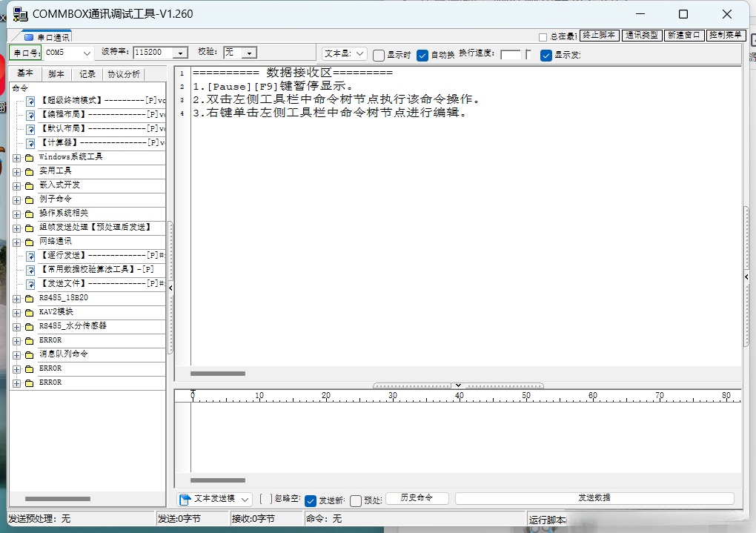Screen dimensions: 756x533
Task: Click the Windows系统工具 folder icon
Action: pyautogui.click(x=30, y=158)
